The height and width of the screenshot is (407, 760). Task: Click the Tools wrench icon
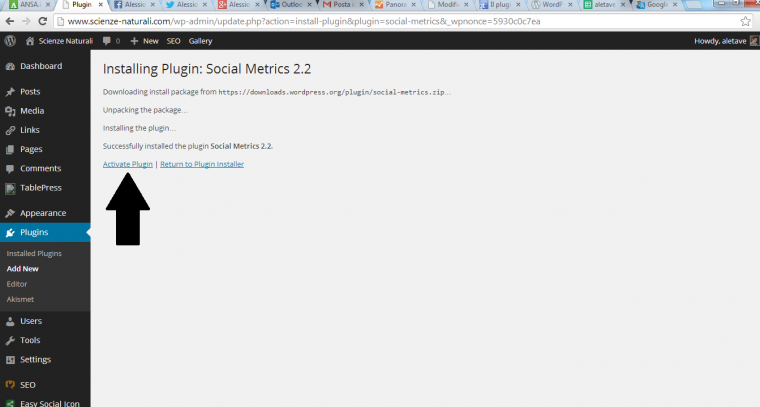[x=10, y=341]
